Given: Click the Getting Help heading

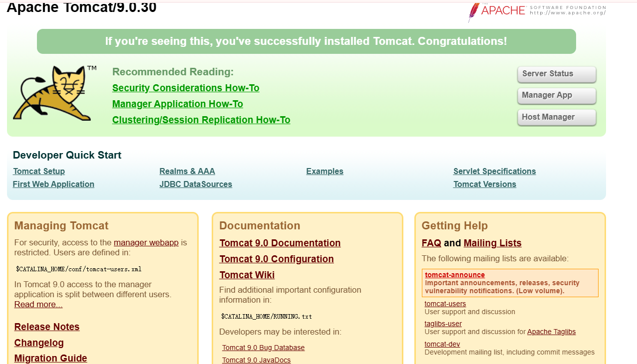Looking at the screenshot, I should (x=455, y=226).
